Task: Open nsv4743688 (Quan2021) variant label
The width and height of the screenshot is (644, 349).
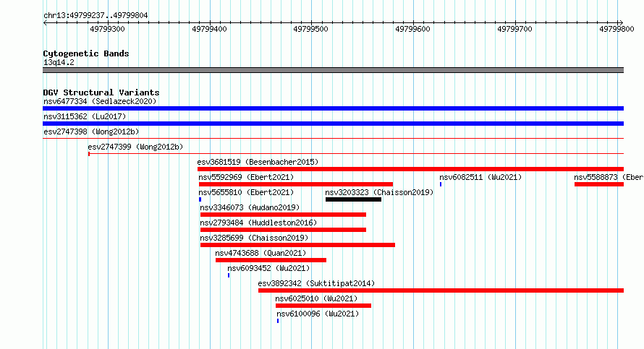Action: [260, 253]
